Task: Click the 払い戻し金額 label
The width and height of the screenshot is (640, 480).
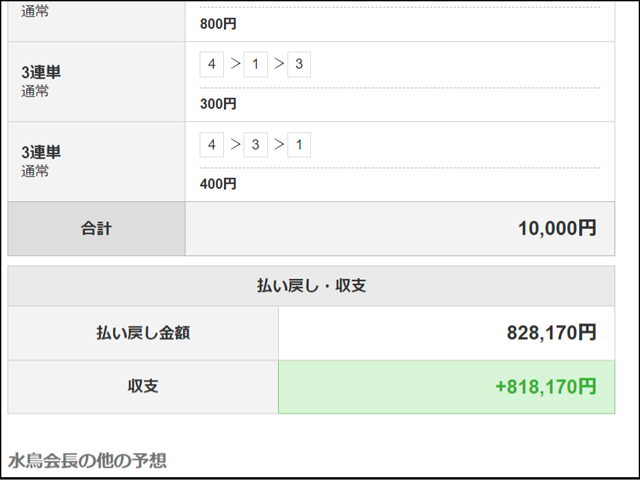Action: tap(143, 333)
